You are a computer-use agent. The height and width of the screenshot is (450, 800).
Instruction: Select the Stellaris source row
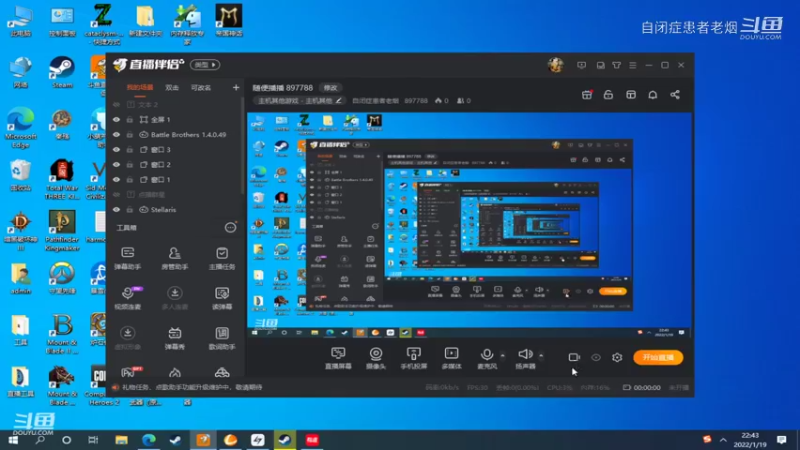pyautogui.click(x=176, y=210)
